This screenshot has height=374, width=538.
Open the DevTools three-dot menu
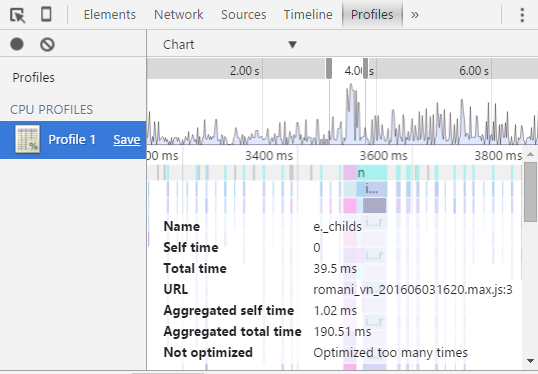pos(522,15)
